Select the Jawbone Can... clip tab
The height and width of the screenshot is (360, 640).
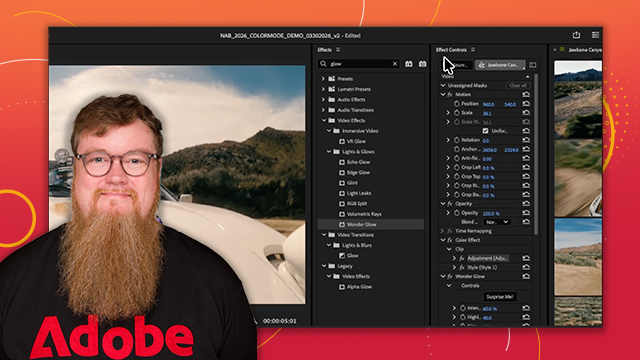click(500, 65)
